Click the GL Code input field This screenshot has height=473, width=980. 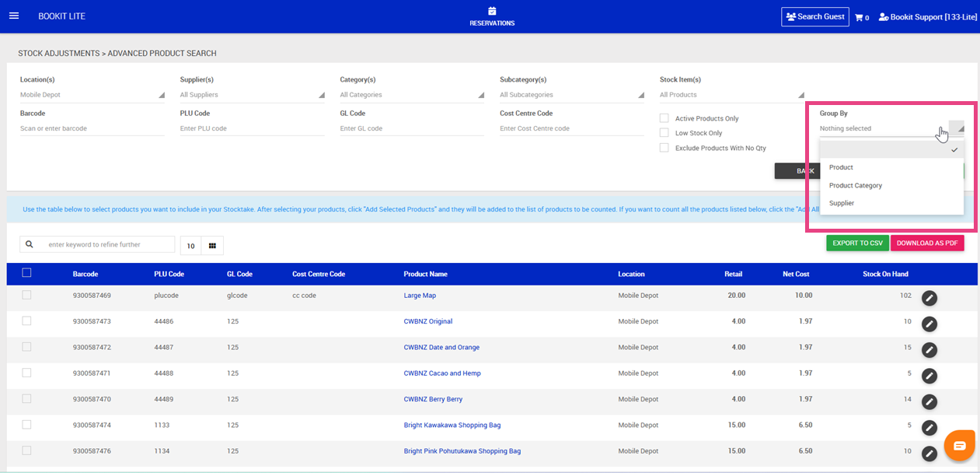412,128
